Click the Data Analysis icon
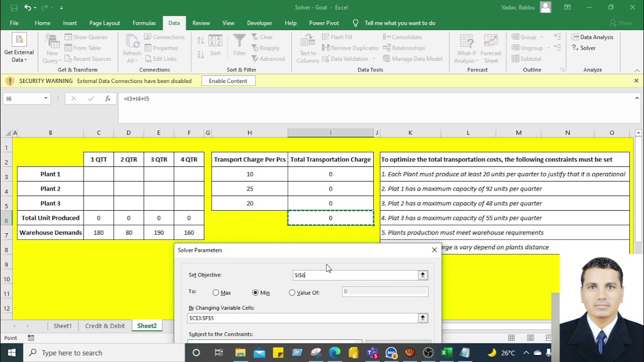Viewport: 644px width, 362px height. pyautogui.click(x=592, y=37)
